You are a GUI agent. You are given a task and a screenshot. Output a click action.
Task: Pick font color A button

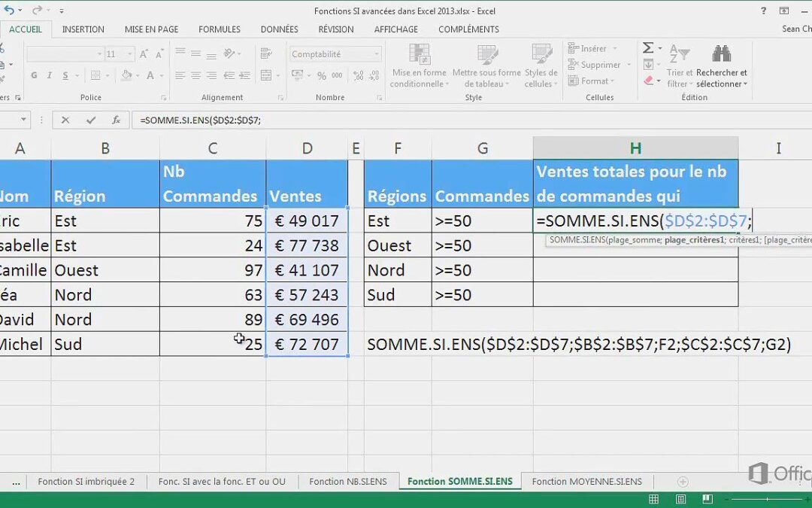(150, 76)
